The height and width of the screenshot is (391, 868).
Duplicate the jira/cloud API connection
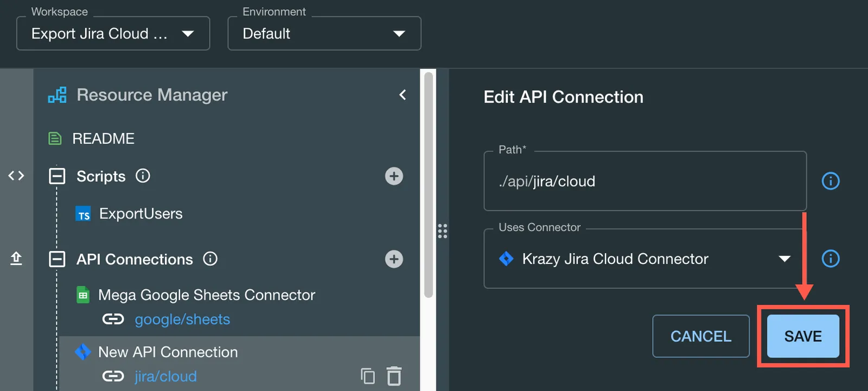pyautogui.click(x=368, y=376)
